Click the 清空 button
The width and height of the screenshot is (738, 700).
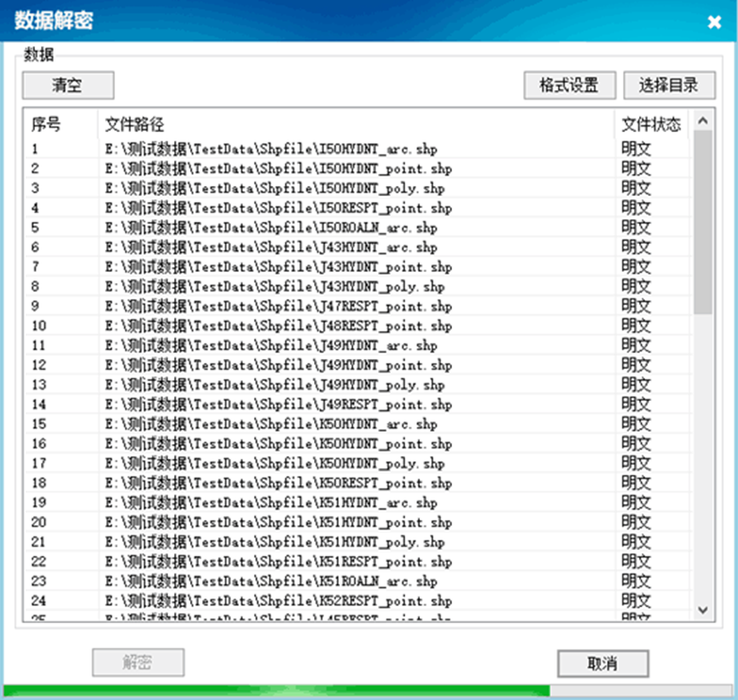(x=67, y=85)
